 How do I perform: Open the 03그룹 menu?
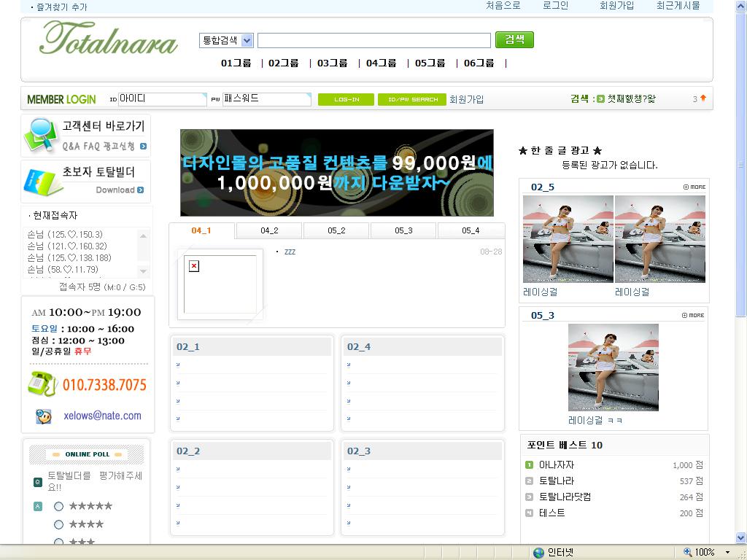332,63
